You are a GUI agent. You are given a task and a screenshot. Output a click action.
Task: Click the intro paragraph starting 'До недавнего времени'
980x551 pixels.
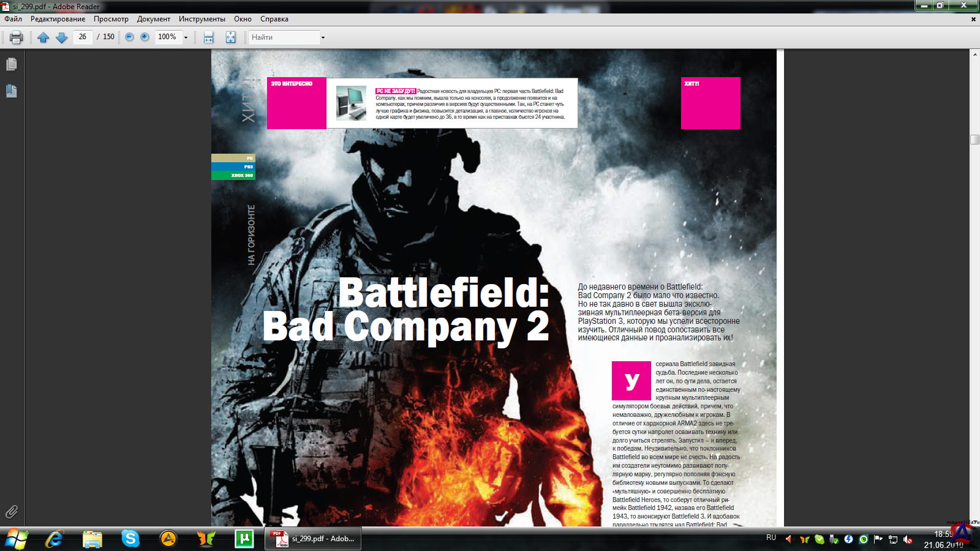click(x=659, y=312)
